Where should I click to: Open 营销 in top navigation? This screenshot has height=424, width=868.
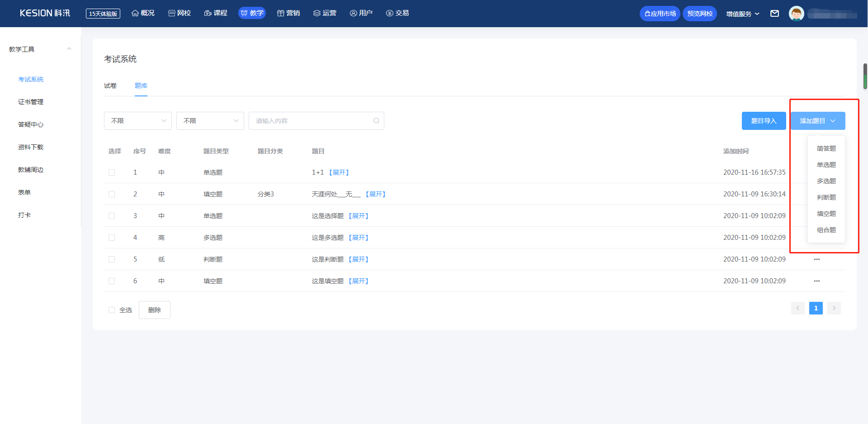point(288,13)
